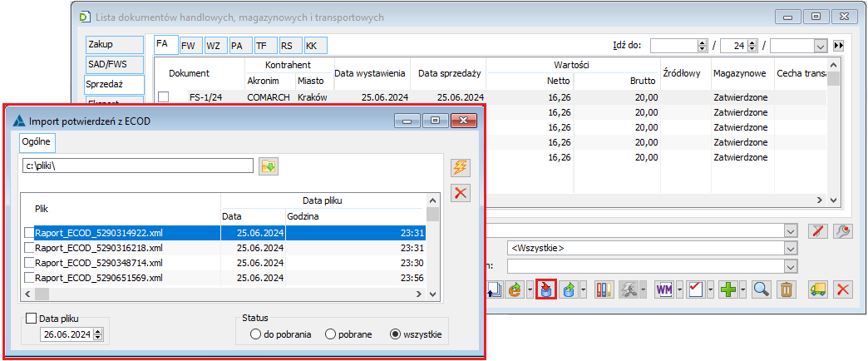Click the export to ECOD database icon
Screen dimensions: 868x361
coord(569,289)
